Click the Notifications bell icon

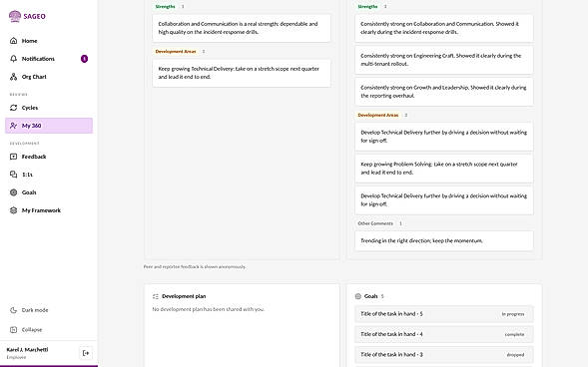pos(14,59)
